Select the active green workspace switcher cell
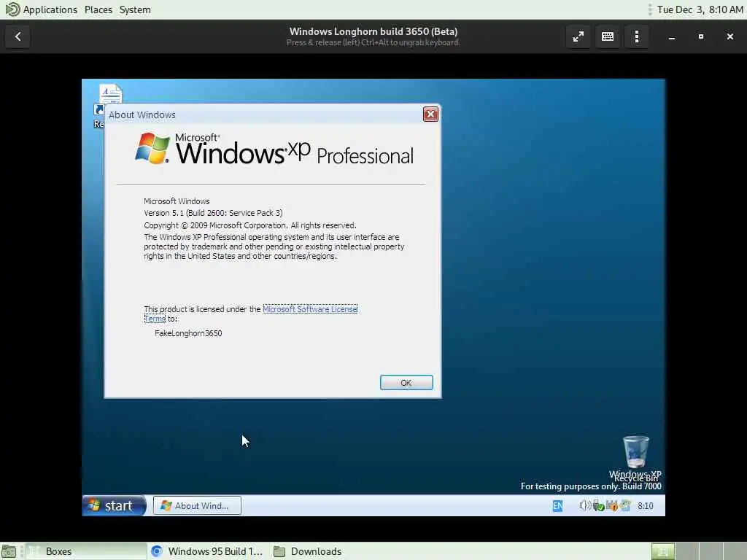This screenshot has height=560, width=747. [662, 551]
